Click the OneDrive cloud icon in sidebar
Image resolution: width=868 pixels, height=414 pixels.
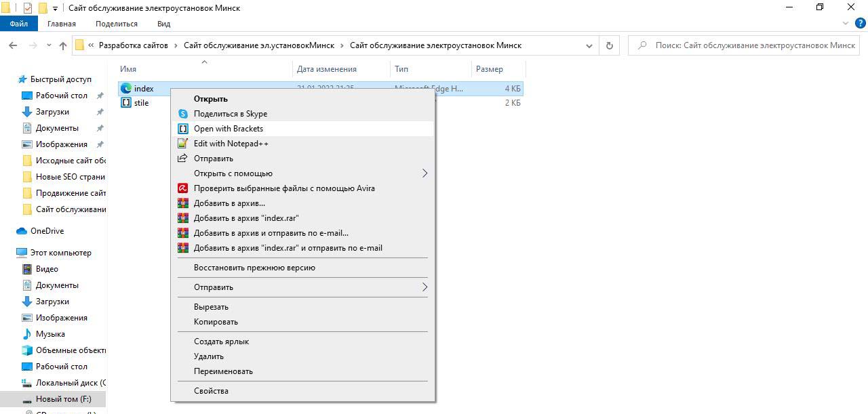coord(22,231)
